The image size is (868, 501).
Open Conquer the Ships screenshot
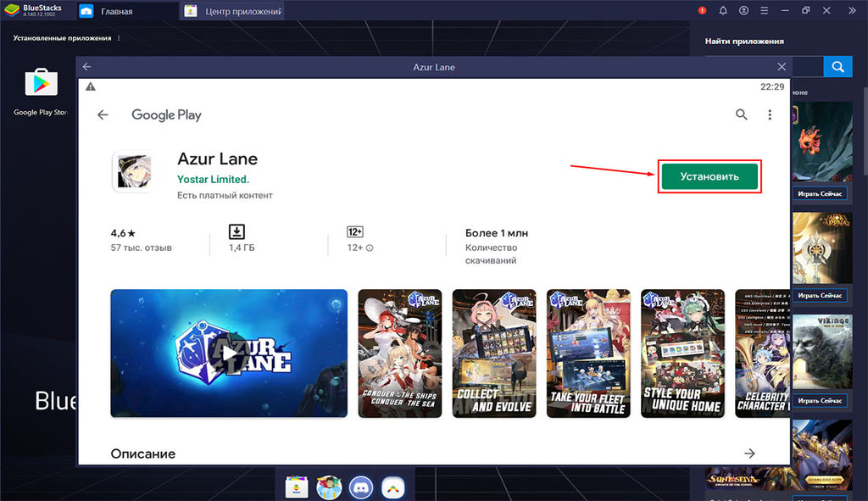[x=400, y=353]
